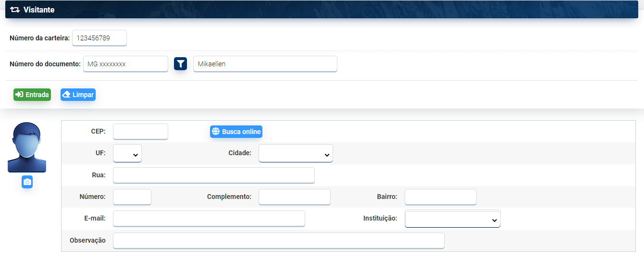Click the Número do documento field

(125, 64)
